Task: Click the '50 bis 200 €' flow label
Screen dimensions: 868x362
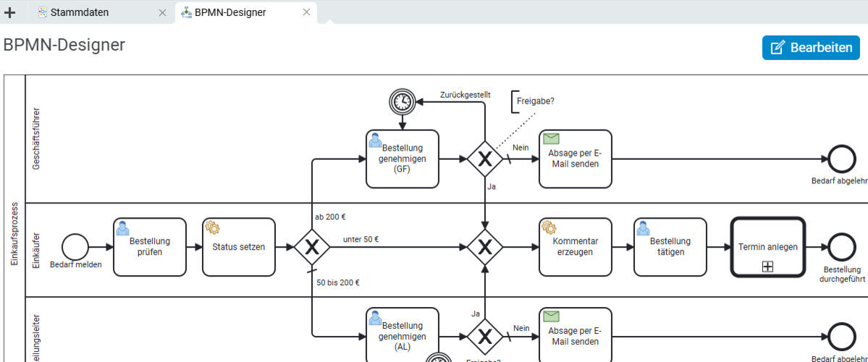Action: coord(338,282)
